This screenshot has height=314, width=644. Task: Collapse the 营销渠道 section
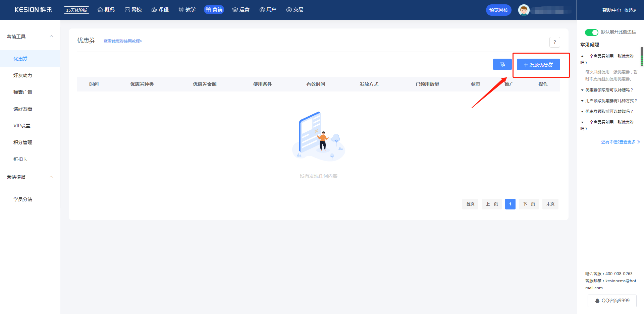point(51,177)
